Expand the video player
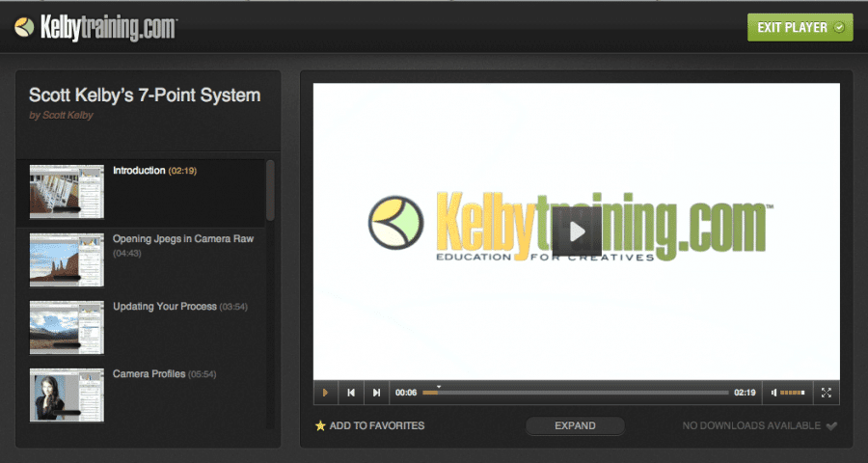 (575, 426)
